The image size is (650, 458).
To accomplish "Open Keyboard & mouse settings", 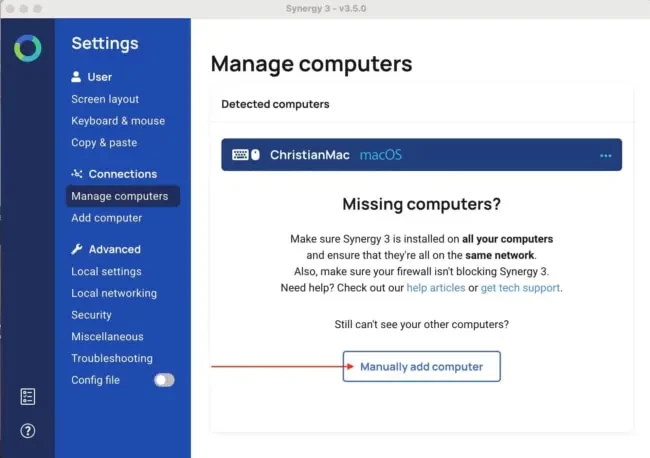I will coord(118,121).
